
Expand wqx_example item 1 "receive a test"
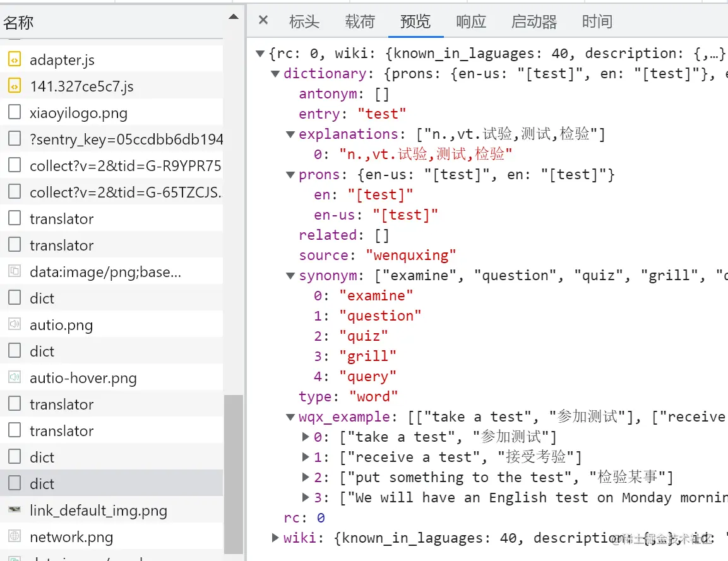click(306, 457)
